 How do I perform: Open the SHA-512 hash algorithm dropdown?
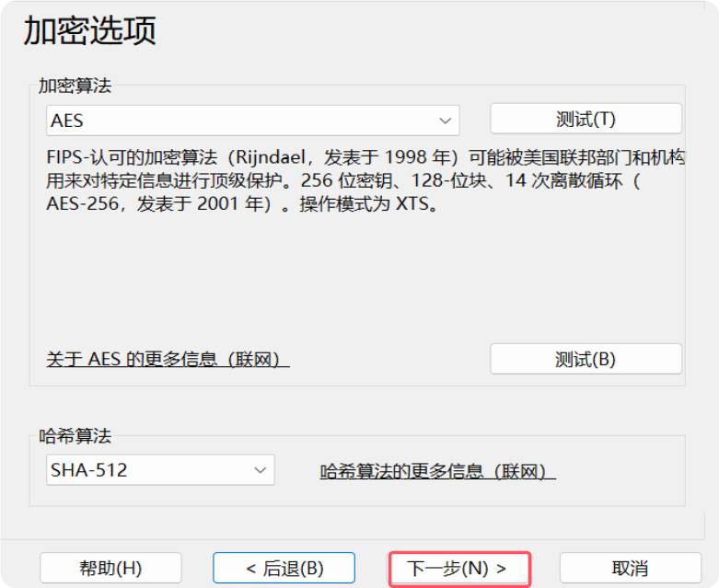tap(160, 470)
